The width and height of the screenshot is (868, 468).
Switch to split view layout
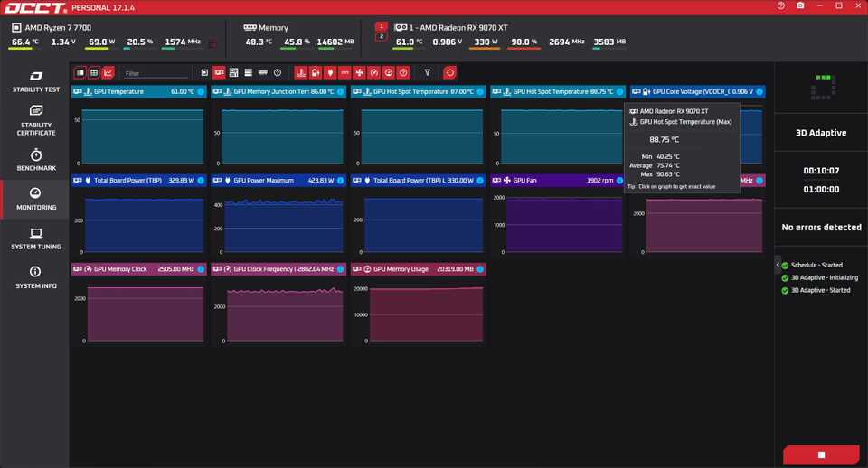coord(80,72)
